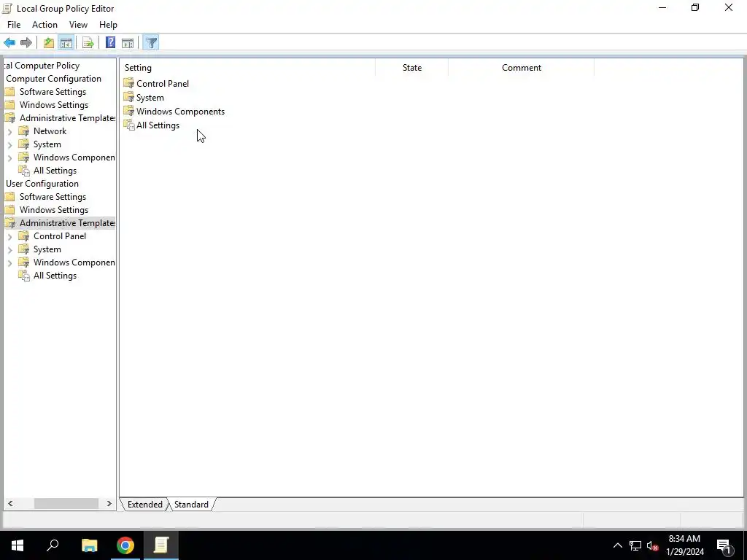Switch to the Extended tab

(145, 505)
